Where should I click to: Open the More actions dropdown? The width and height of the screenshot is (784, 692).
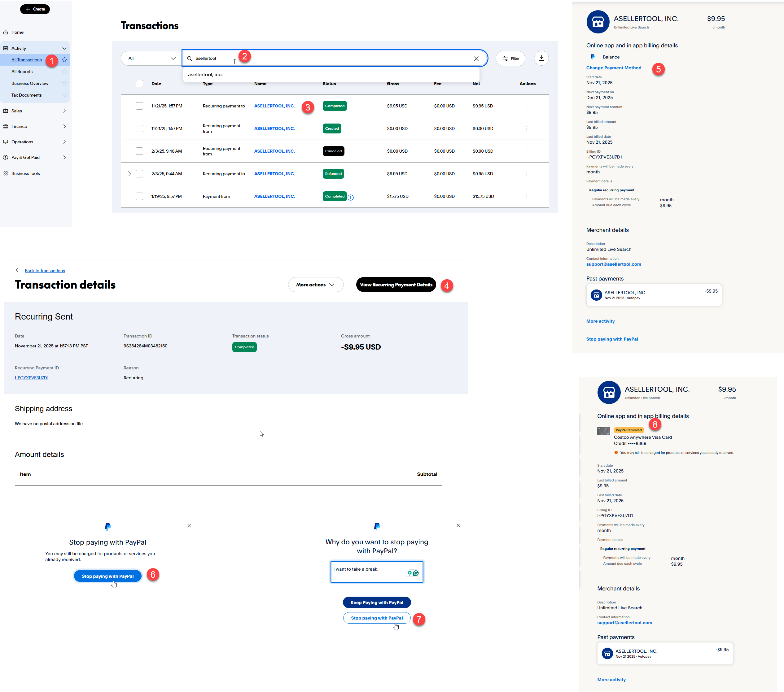click(x=315, y=285)
